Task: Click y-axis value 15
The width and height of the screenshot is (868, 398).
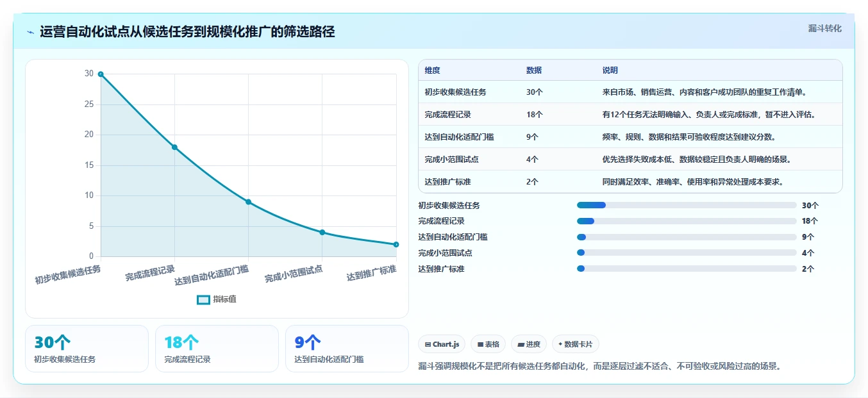Action: click(x=89, y=165)
